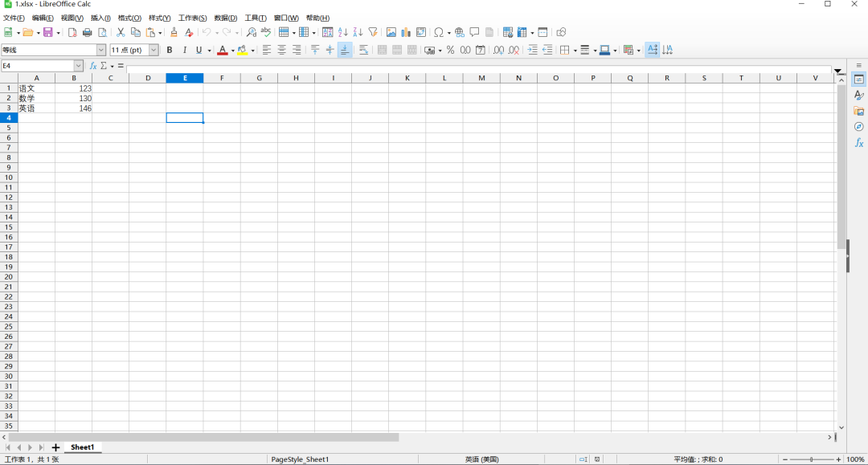The height and width of the screenshot is (465, 868).
Task: Open the Paste options dropdown arrow
Action: click(x=160, y=33)
